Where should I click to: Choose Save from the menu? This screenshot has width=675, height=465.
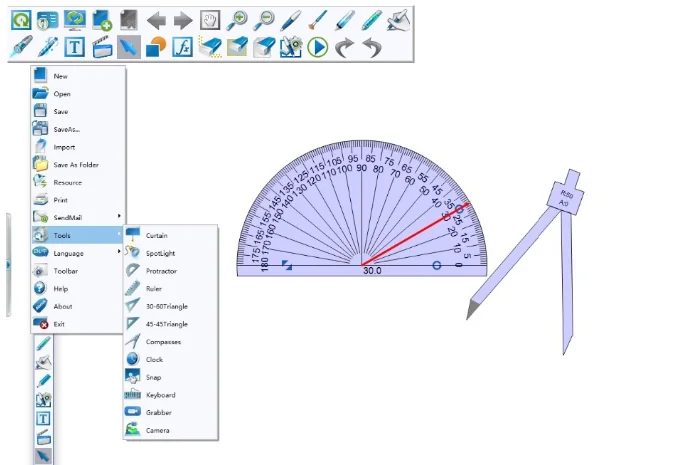point(78,111)
